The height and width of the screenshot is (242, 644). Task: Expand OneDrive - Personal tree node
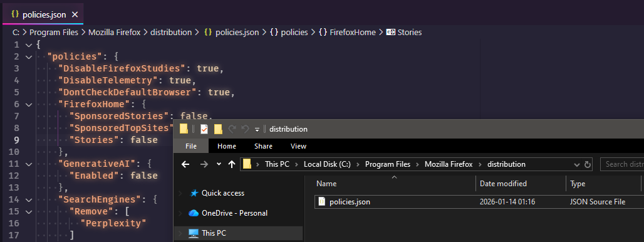point(181,213)
